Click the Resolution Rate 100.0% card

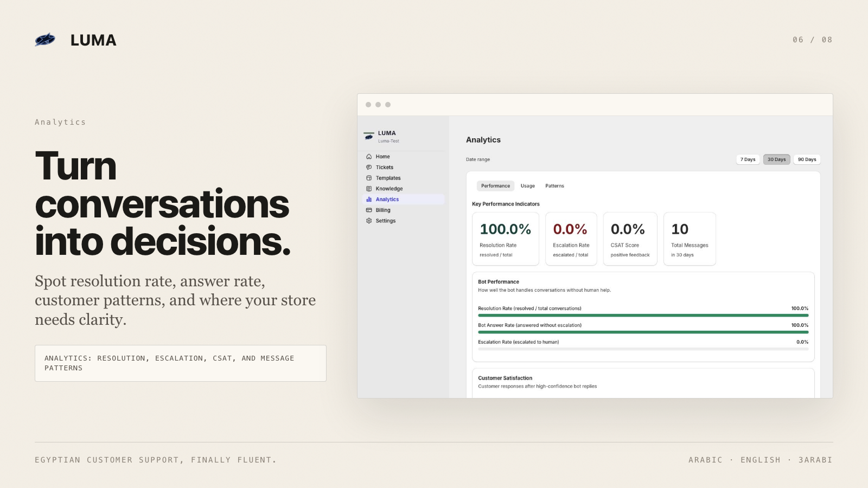coord(506,239)
